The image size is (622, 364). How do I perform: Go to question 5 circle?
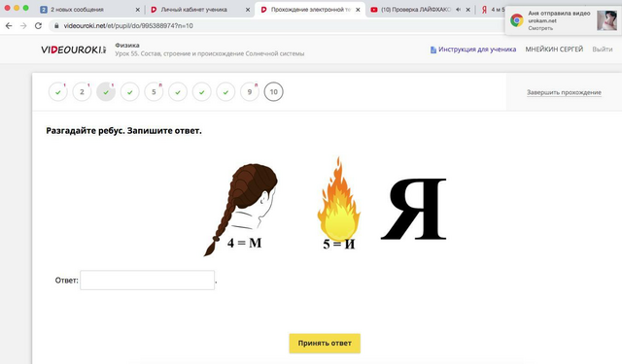[154, 92]
